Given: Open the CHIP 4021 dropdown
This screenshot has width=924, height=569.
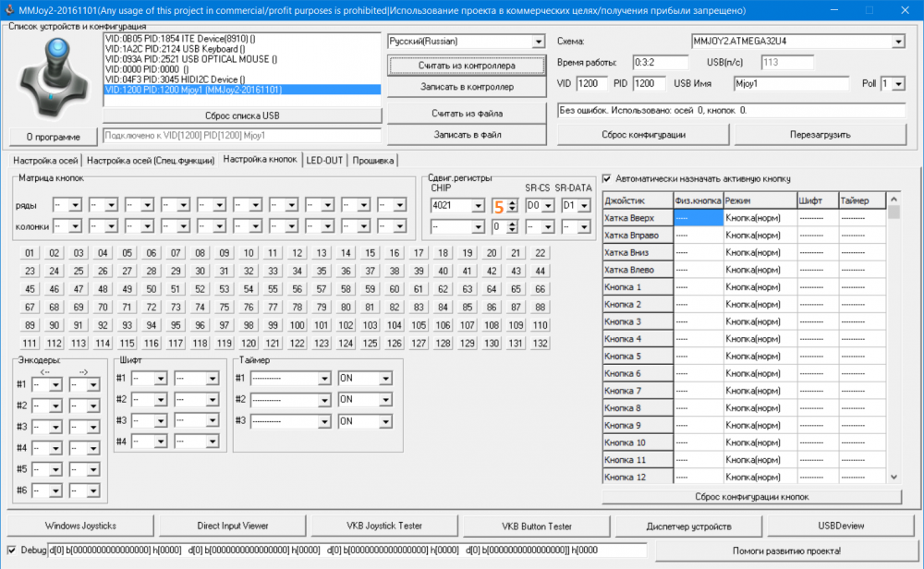Looking at the screenshot, I should (478, 205).
